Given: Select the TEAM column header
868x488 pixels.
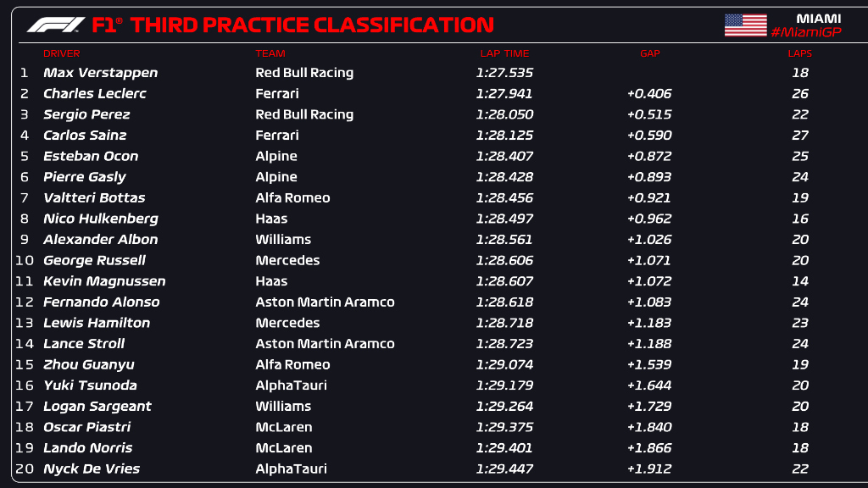Looking at the screenshot, I should pyautogui.click(x=270, y=53).
